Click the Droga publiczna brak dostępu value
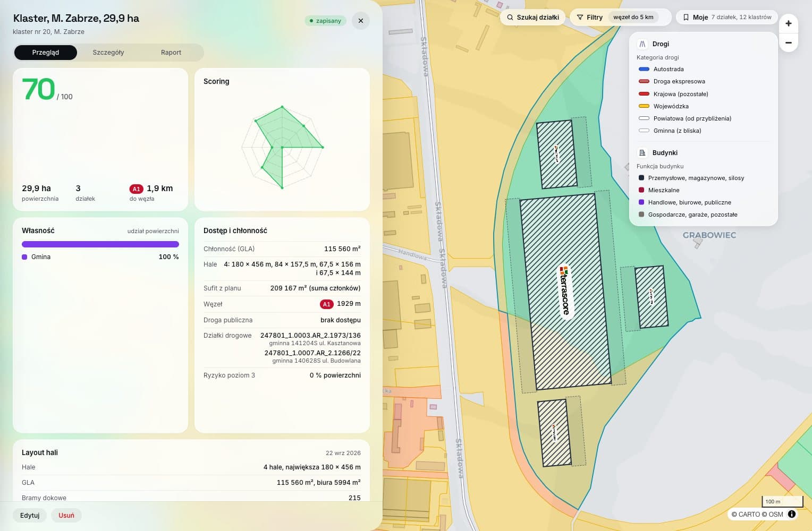The image size is (812, 531). tap(341, 320)
